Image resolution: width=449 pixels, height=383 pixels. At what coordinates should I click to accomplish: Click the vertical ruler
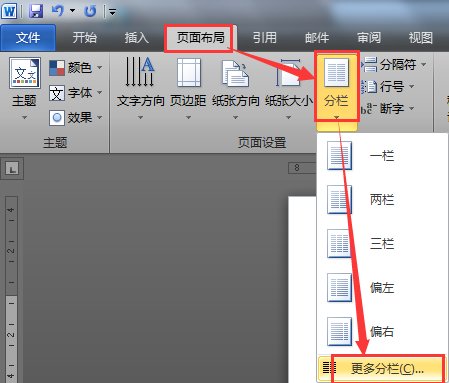tap(11, 289)
